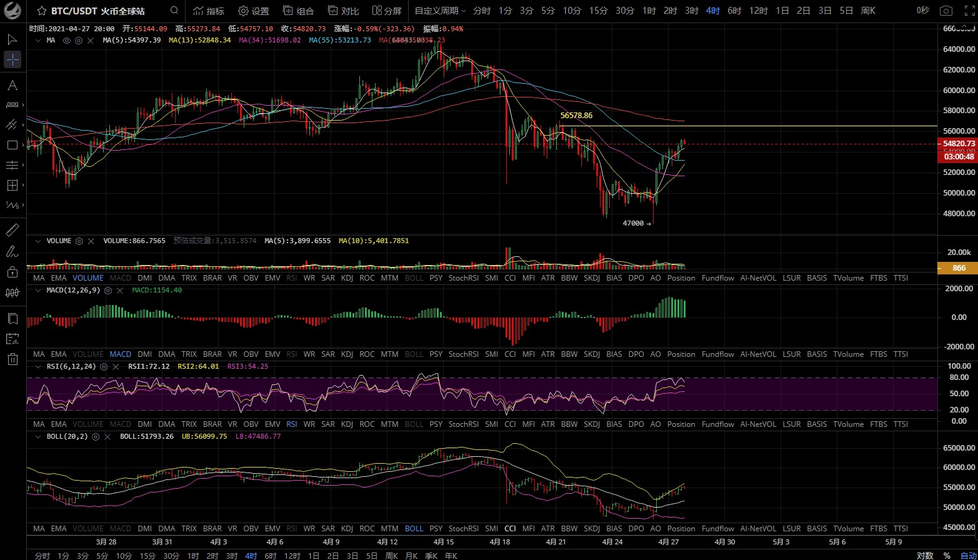Screen dimensions: 978x560
Task: Switch RSI panel to Fundflow indicator
Action: (717, 424)
